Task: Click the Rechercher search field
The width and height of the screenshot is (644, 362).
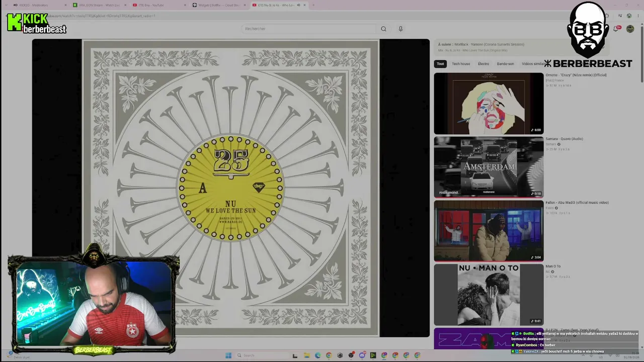Action: (308, 29)
